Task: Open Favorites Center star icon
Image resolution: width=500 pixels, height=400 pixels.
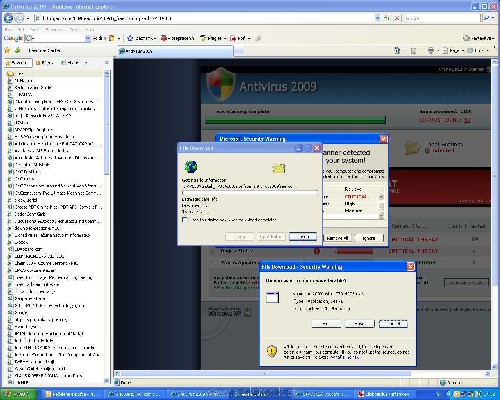Action: 7,50
